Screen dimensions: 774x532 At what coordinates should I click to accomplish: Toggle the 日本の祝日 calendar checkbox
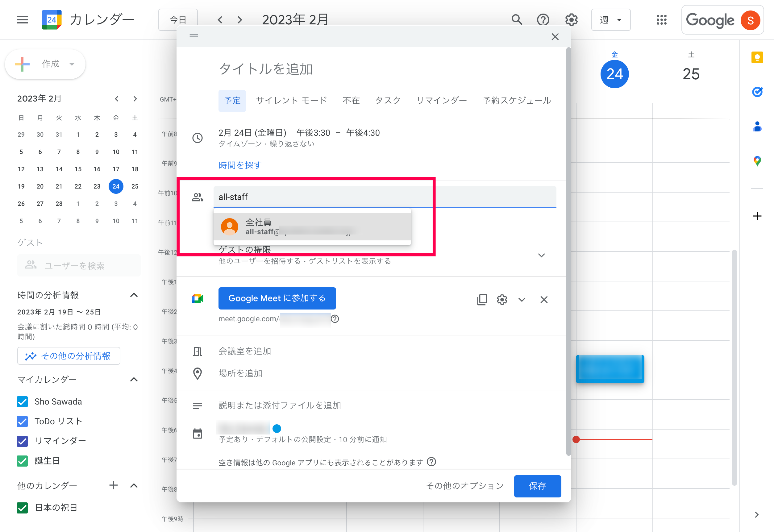click(x=22, y=508)
